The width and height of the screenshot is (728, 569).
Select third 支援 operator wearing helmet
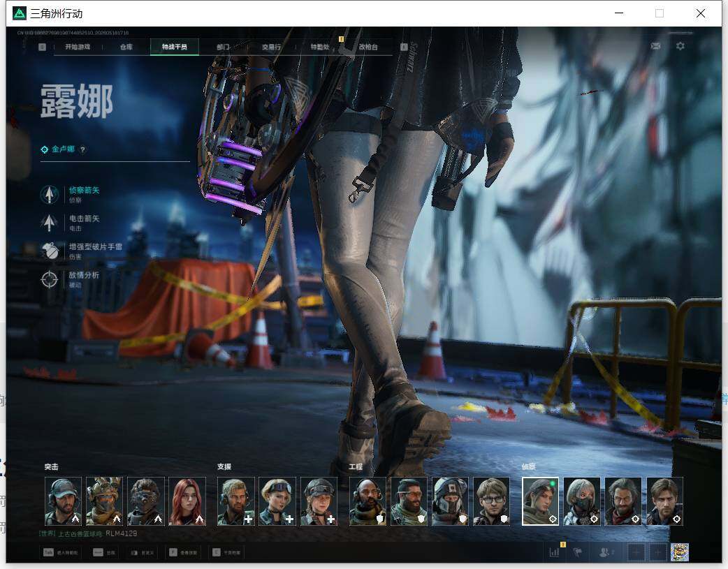[x=319, y=501]
